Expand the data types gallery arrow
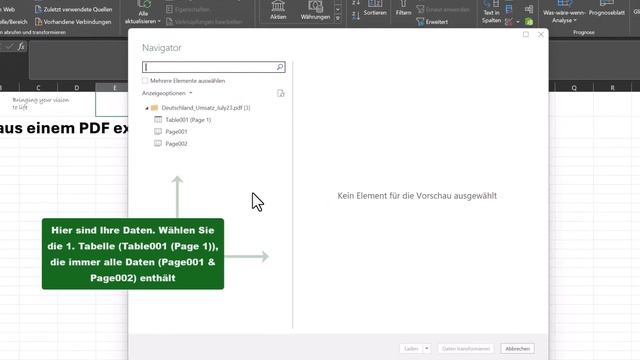This screenshot has height=360, width=640. pos(338,18)
